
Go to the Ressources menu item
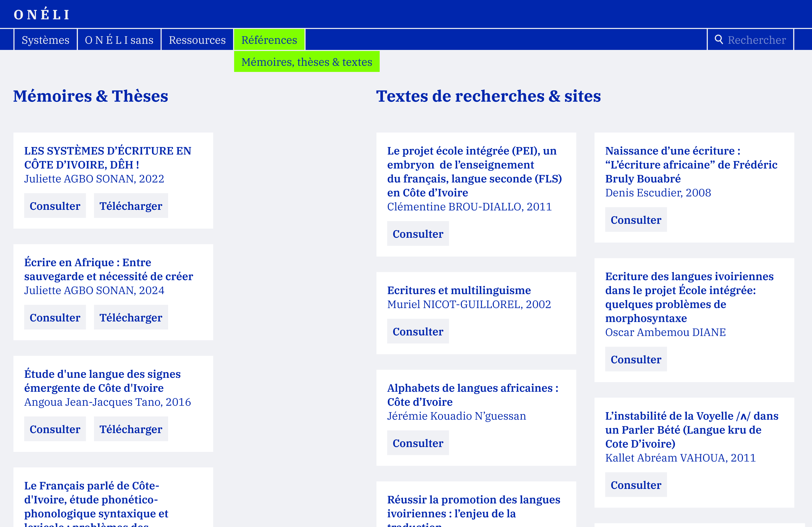(x=197, y=40)
